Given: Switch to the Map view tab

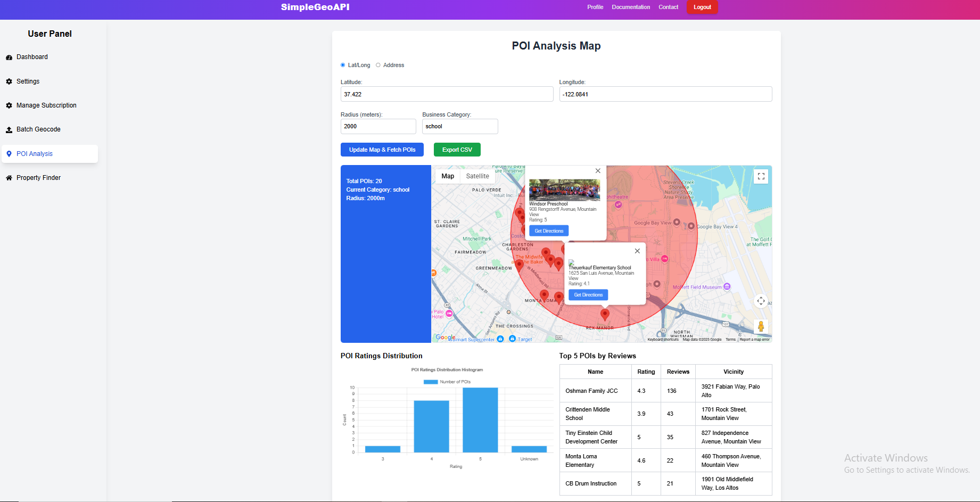Looking at the screenshot, I should click(x=448, y=176).
